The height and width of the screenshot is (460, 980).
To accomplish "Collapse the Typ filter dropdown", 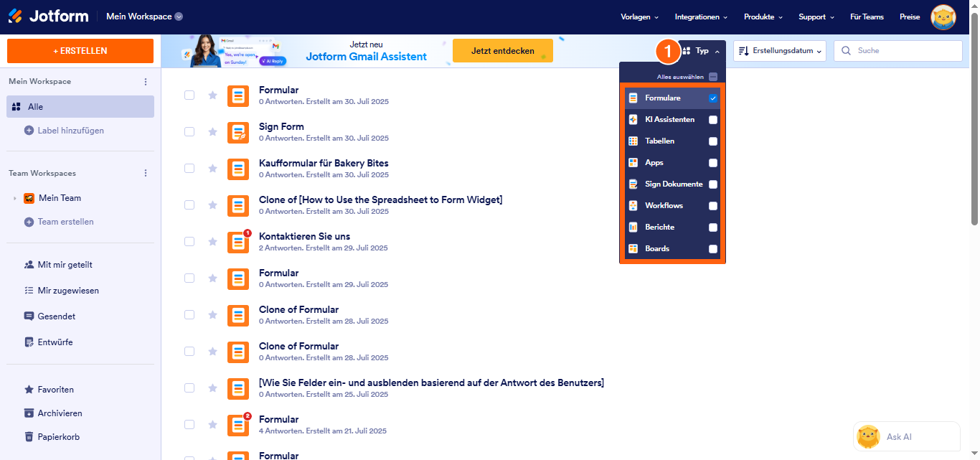I will (x=701, y=51).
